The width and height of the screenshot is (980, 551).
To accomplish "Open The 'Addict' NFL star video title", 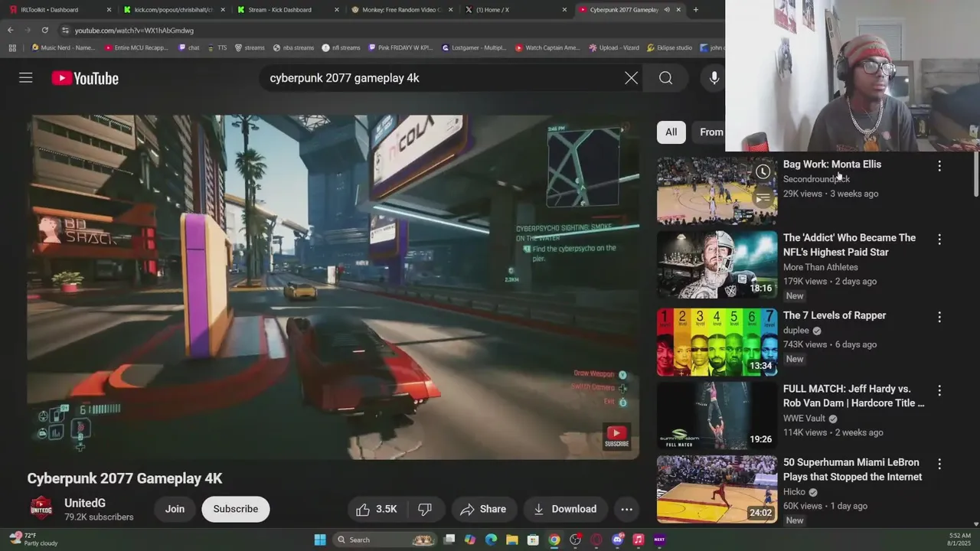I will pos(849,245).
